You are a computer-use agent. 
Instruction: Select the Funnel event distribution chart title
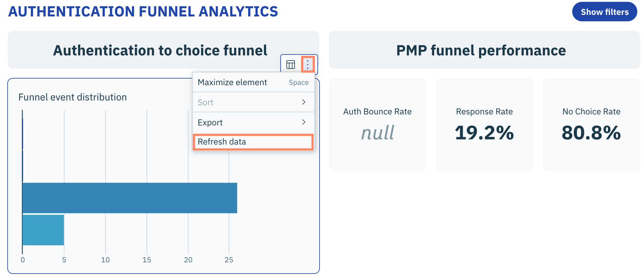[x=73, y=97]
